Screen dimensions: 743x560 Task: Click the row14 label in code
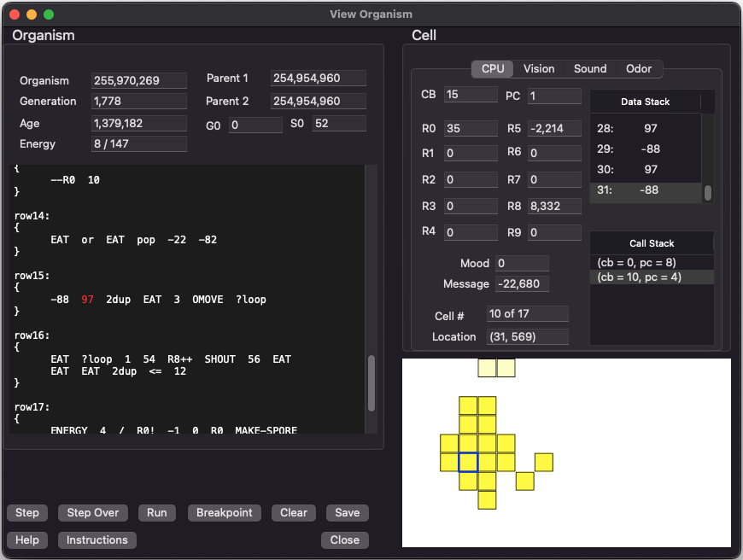[x=32, y=216]
